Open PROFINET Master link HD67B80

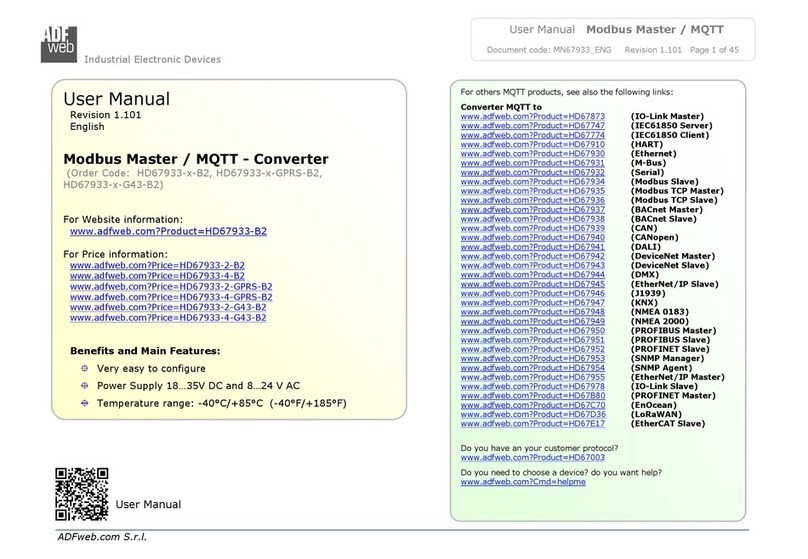pos(533,396)
